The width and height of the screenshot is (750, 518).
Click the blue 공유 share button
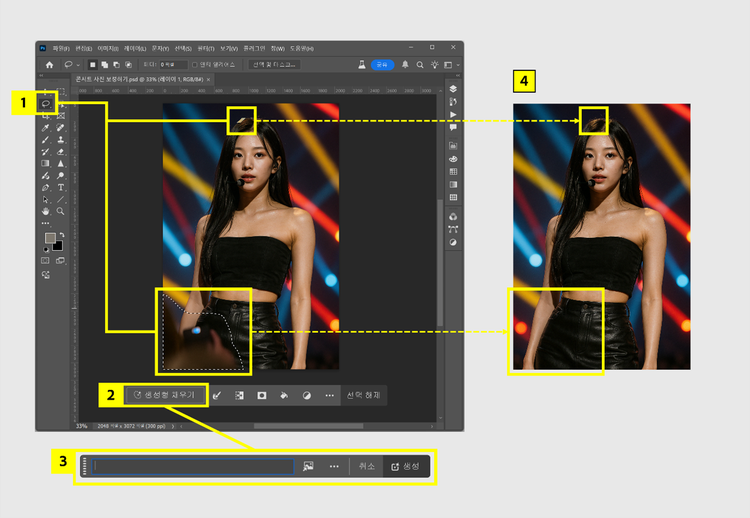[x=382, y=65]
